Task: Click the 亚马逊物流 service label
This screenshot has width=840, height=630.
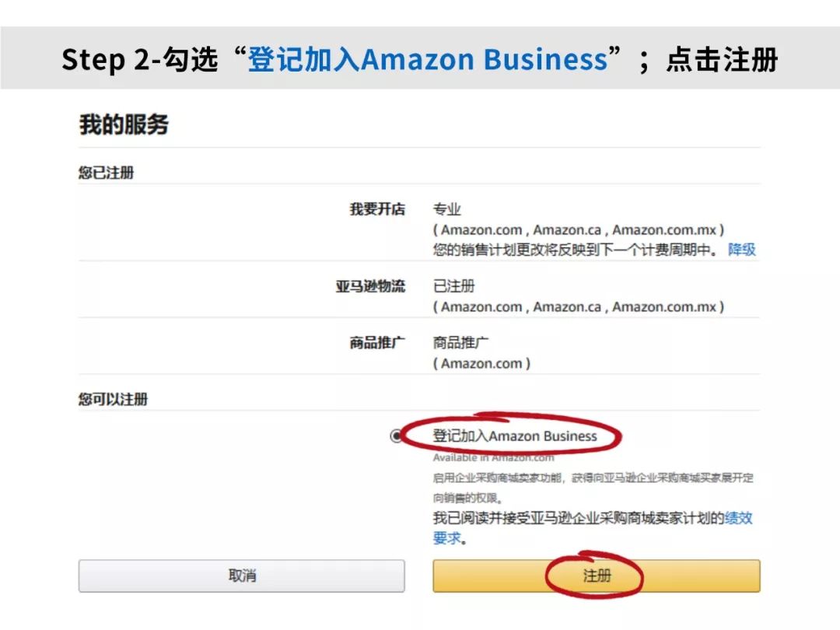Action: click(370, 286)
